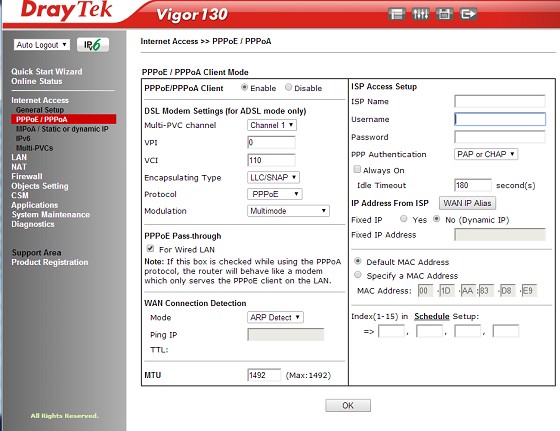
Task: Open the PPP Authentication dropdown
Action: pos(486,154)
